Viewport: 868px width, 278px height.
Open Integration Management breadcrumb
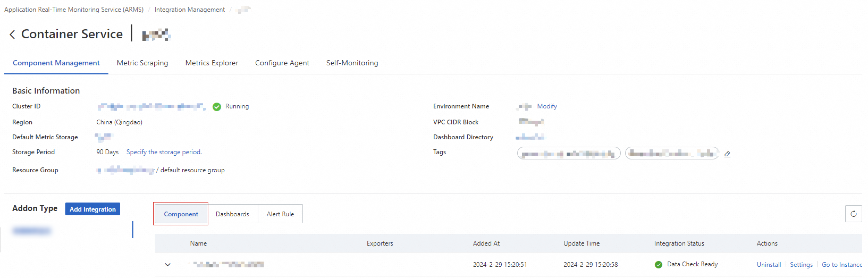(190, 10)
